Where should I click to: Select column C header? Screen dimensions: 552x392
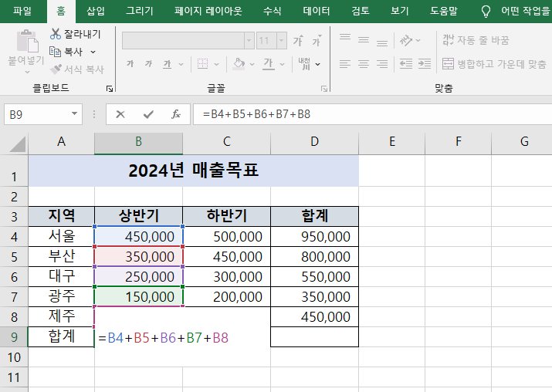(x=227, y=142)
